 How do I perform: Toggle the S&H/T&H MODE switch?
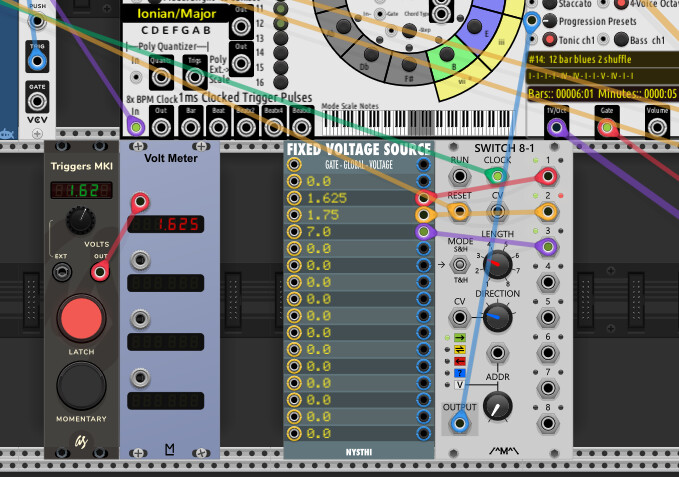click(x=459, y=265)
